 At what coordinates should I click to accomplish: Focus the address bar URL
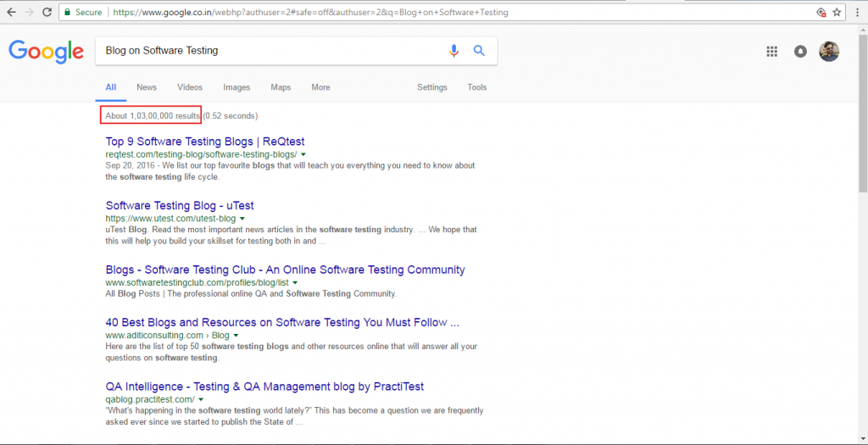tap(310, 12)
